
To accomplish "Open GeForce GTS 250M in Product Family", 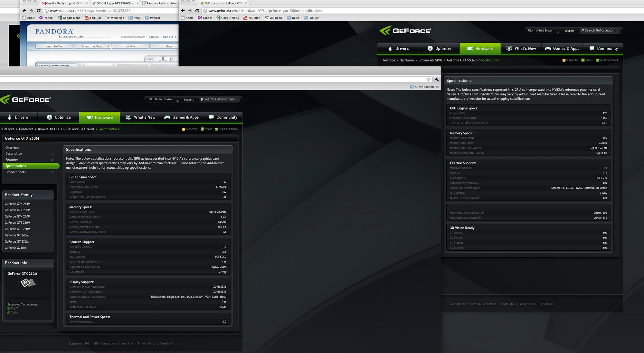I will coord(17,229).
